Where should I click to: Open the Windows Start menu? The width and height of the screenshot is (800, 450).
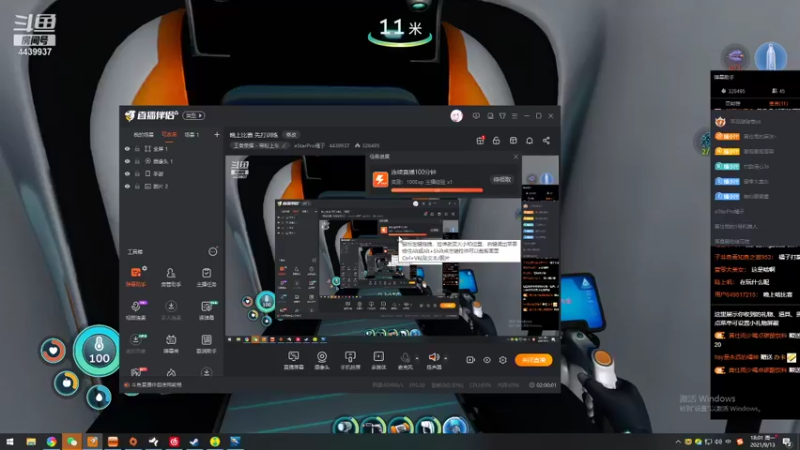pos(10,441)
